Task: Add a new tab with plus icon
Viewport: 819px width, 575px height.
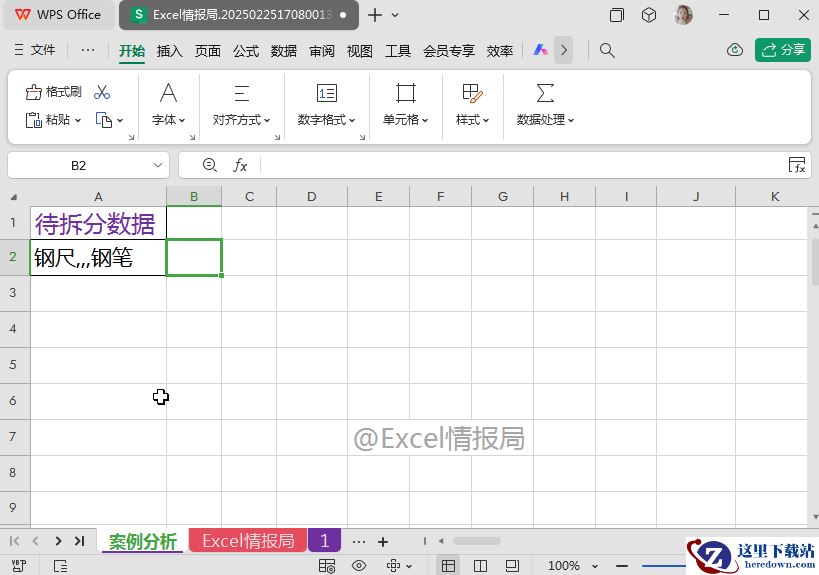Action: (x=375, y=15)
